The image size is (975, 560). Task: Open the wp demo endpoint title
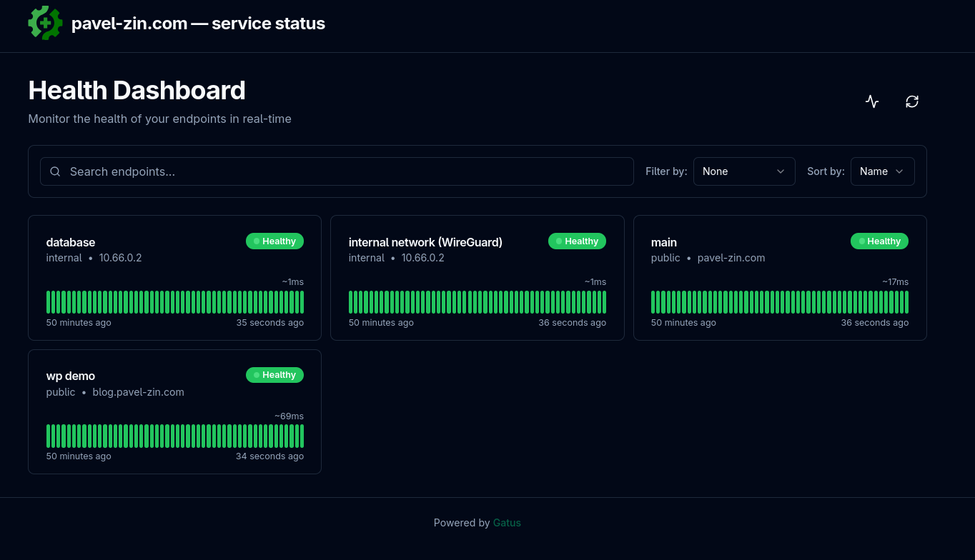click(x=71, y=376)
